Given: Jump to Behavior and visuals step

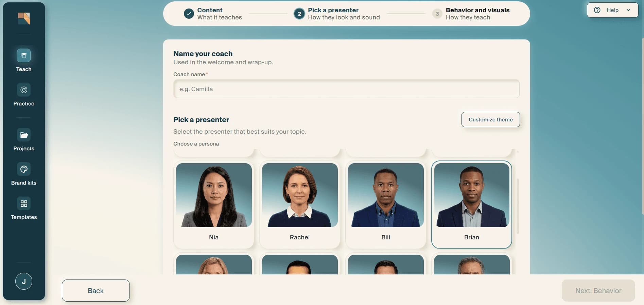Looking at the screenshot, I should 471,14.
